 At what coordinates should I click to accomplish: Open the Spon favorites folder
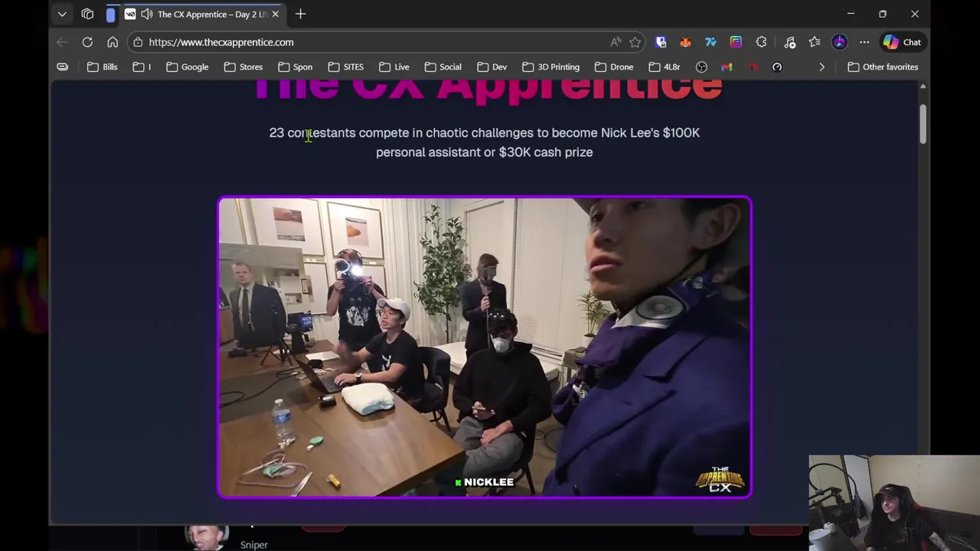[295, 67]
